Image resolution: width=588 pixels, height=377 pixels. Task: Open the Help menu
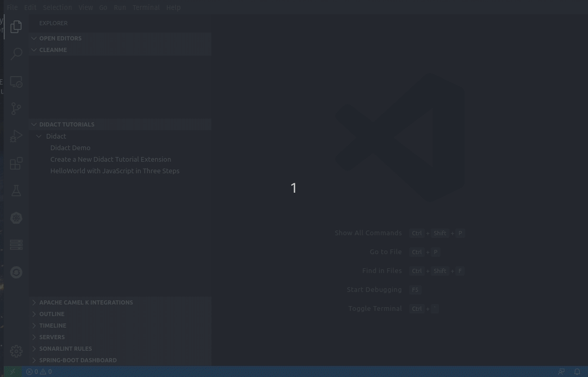(173, 7)
